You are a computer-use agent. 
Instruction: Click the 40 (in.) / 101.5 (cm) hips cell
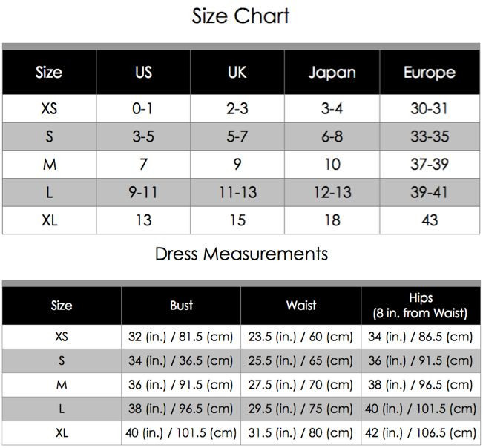click(x=421, y=409)
